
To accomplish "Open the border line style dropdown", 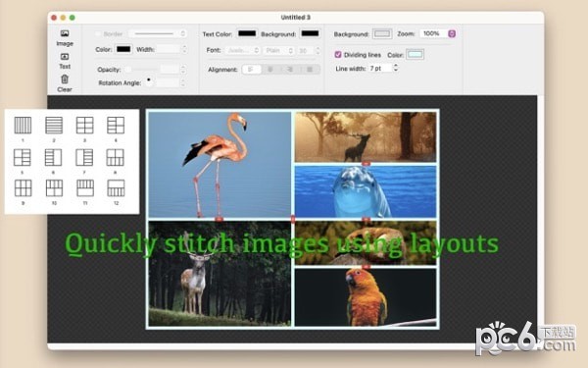I will [157, 33].
